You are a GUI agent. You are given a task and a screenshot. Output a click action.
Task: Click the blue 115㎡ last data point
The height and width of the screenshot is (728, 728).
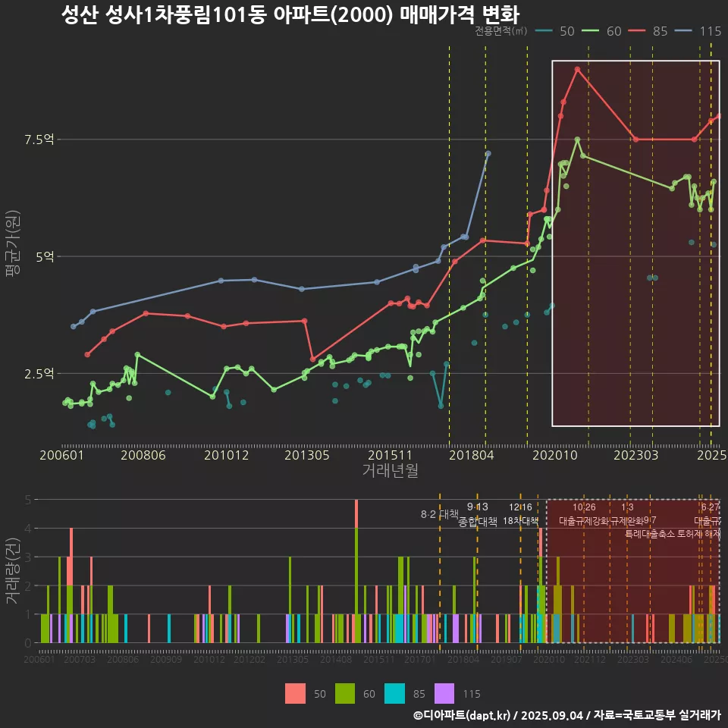point(488,153)
